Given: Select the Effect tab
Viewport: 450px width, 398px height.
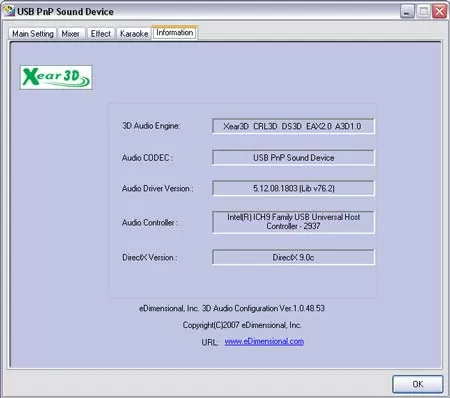Looking at the screenshot, I should (101, 34).
